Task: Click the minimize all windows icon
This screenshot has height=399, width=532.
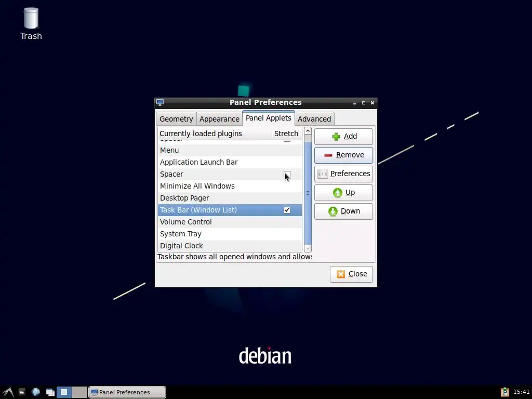Action: pos(50,393)
